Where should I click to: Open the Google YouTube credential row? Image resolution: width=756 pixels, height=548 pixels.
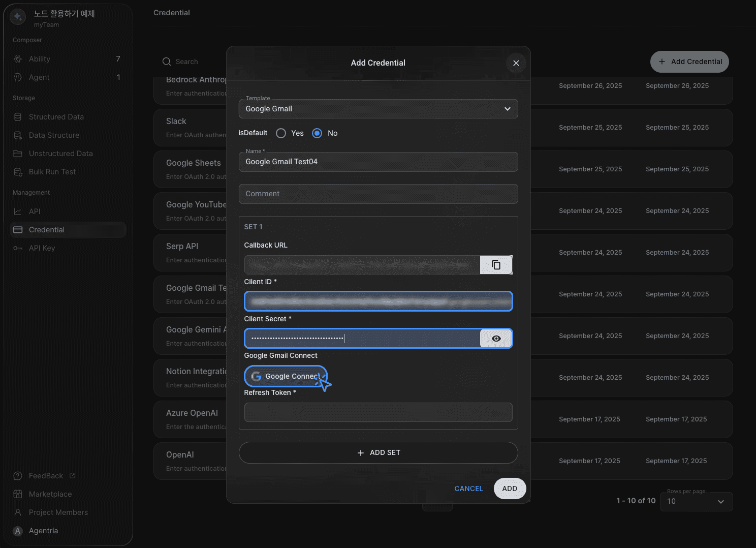(443, 211)
